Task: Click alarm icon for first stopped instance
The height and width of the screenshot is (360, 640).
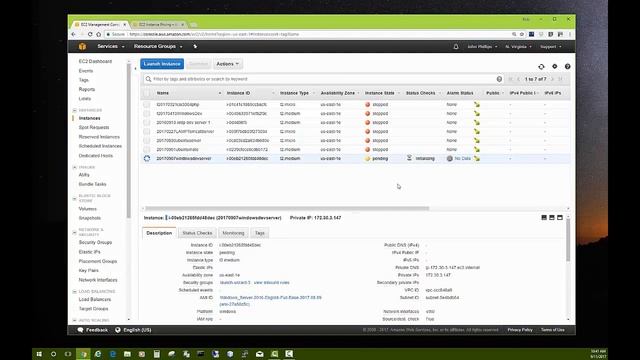Action: [x=477, y=104]
